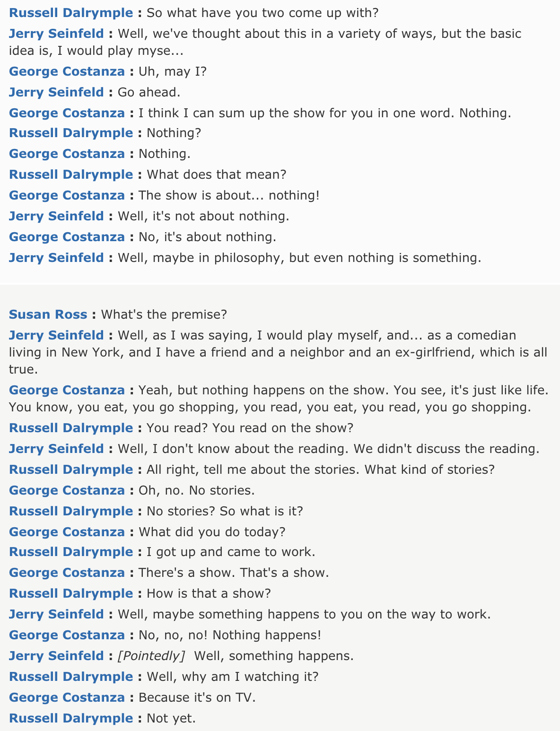Click Russell Dalrymple beside "So what have you"
The image size is (560, 731).
pos(71,13)
